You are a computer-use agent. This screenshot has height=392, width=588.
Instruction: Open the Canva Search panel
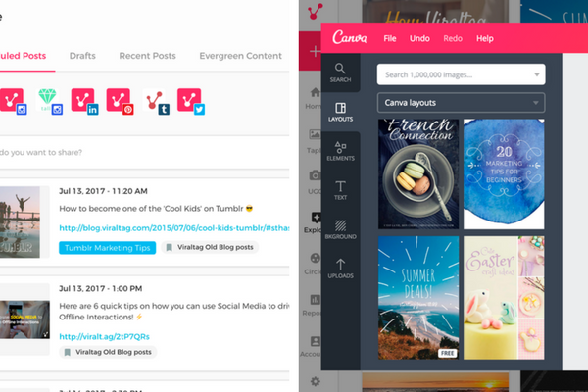click(340, 73)
